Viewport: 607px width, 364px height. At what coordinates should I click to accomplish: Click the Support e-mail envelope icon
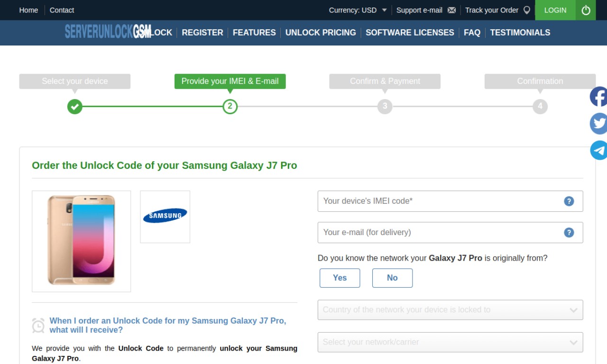tap(451, 10)
